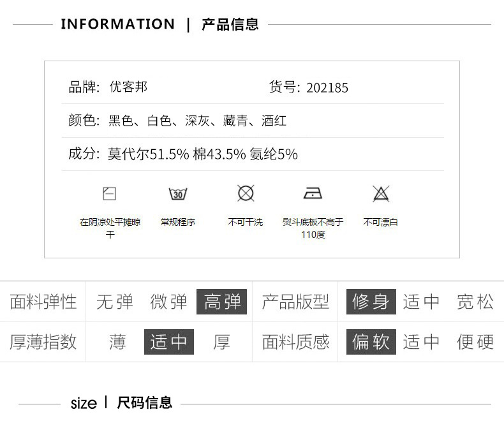Select the 高弹 elasticity option
The width and height of the screenshot is (504, 421).
point(222,302)
